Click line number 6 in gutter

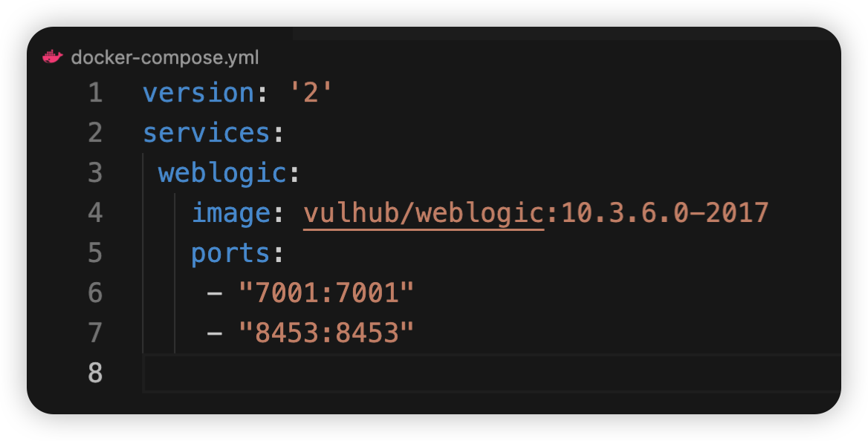click(x=95, y=293)
